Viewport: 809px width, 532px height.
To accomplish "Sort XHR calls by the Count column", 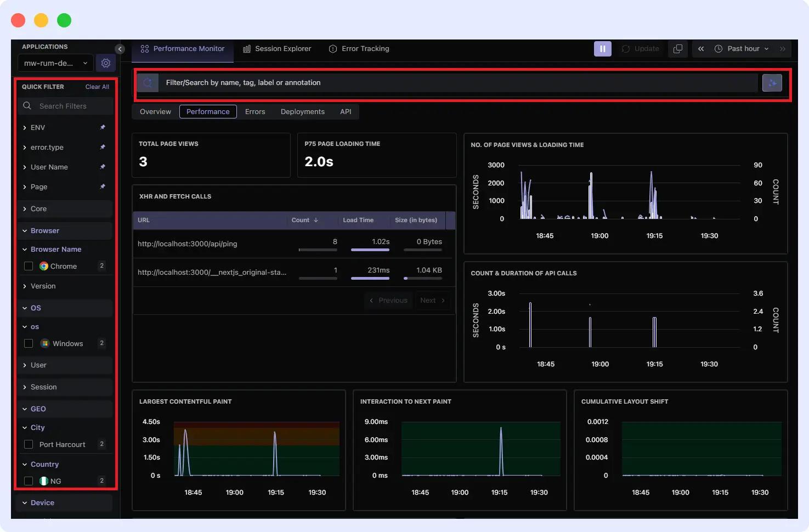I will click(304, 220).
